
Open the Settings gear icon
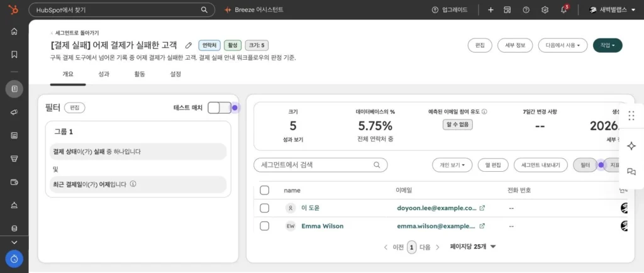(x=545, y=10)
